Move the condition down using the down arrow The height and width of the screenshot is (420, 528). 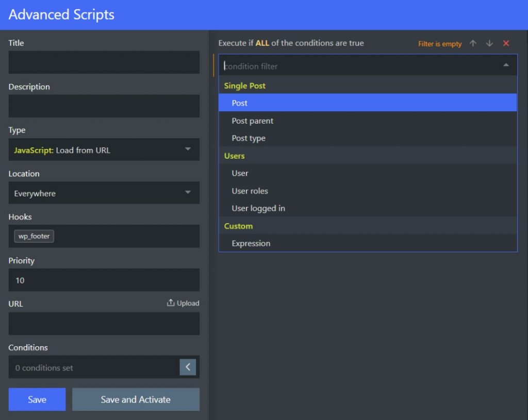489,43
